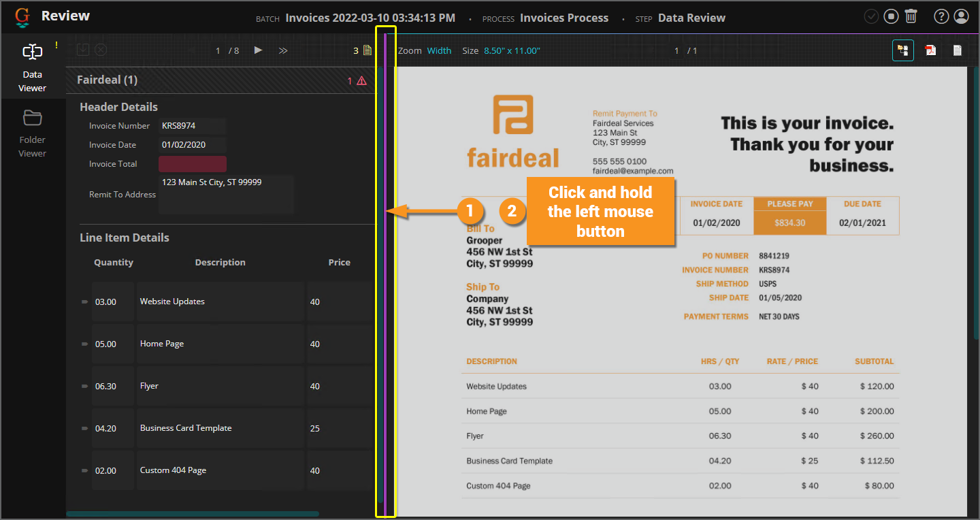The image size is (980, 520).
Task: Click the document page number field 1 / 8
Action: click(x=218, y=50)
